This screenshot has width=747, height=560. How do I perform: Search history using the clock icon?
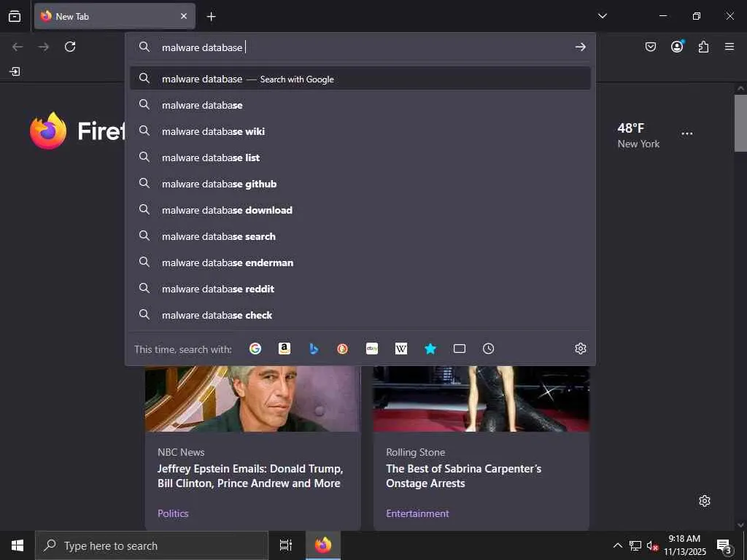(488, 349)
